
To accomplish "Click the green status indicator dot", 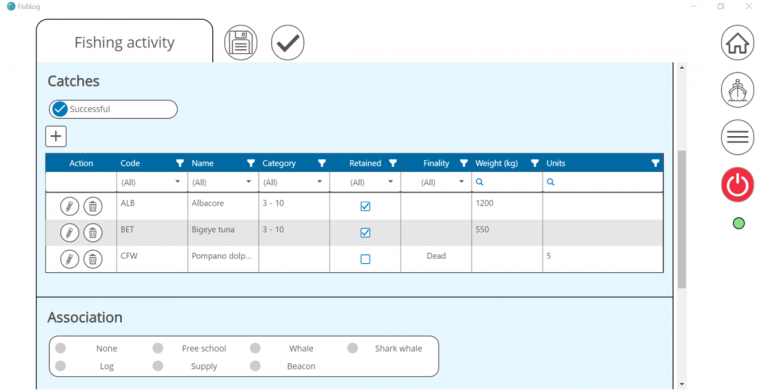I will click(739, 223).
